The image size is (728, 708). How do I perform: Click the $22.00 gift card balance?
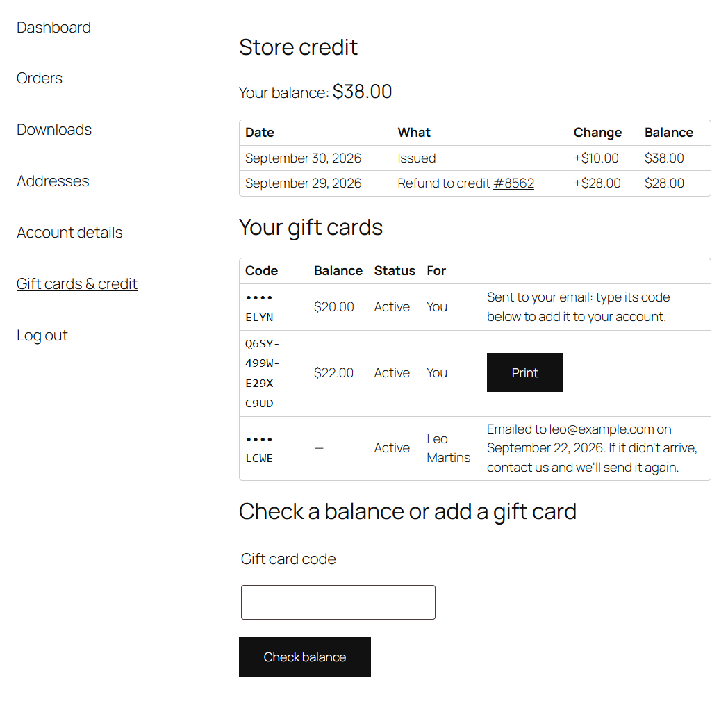pos(334,373)
